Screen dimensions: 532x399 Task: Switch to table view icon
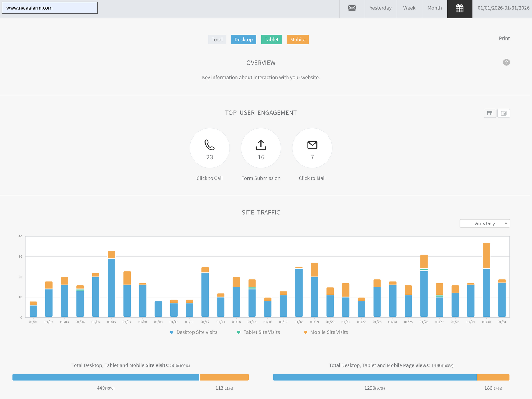point(490,113)
